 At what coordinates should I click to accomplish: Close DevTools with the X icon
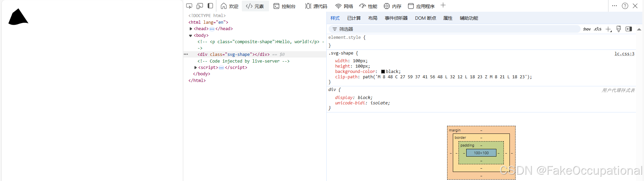coord(635,6)
